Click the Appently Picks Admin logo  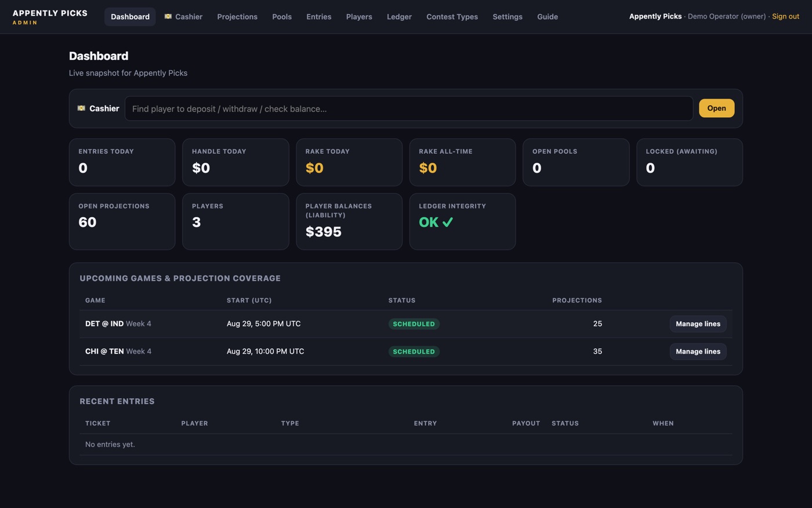click(50, 17)
